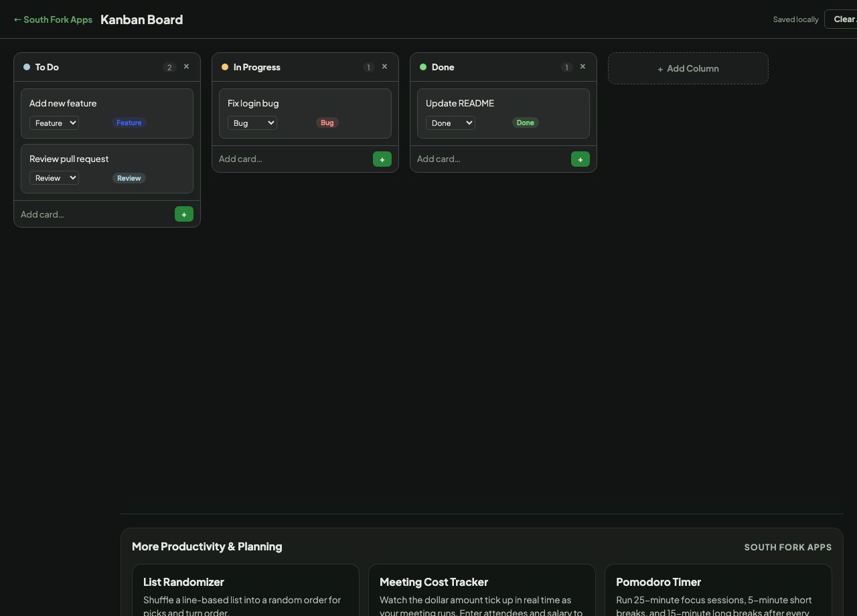Image resolution: width=857 pixels, height=616 pixels.
Task: Focus the In Progress Add card input
Action: (293, 159)
